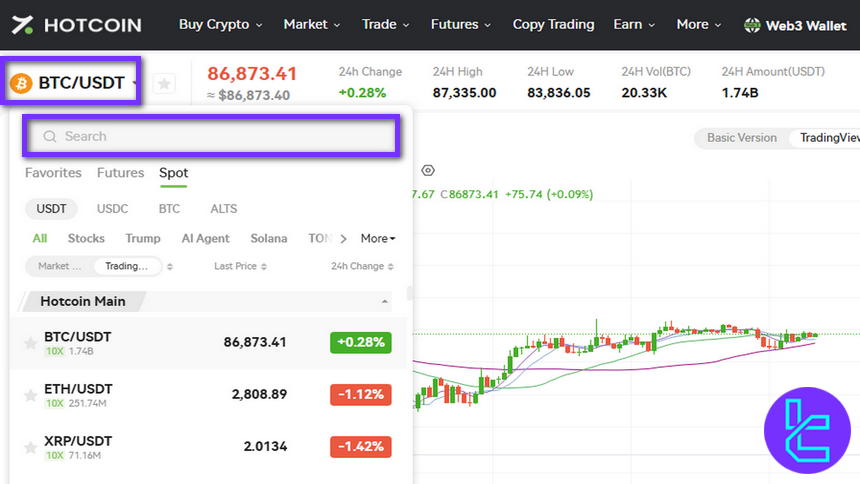Image resolution: width=860 pixels, height=484 pixels.
Task: Filter pairs by All category
Action: tap(39, 239)
